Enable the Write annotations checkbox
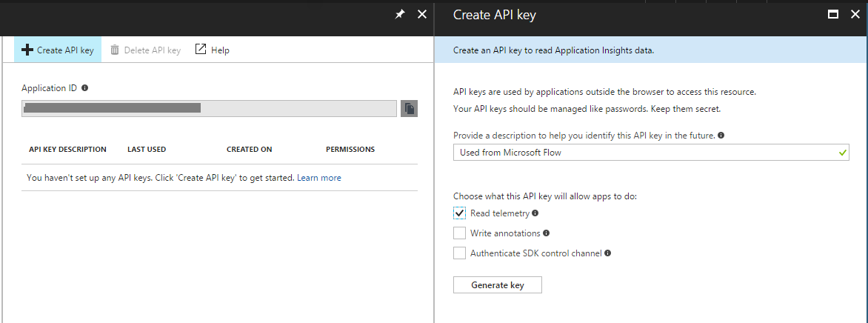868x323 pixels. [x=460, y=233]
